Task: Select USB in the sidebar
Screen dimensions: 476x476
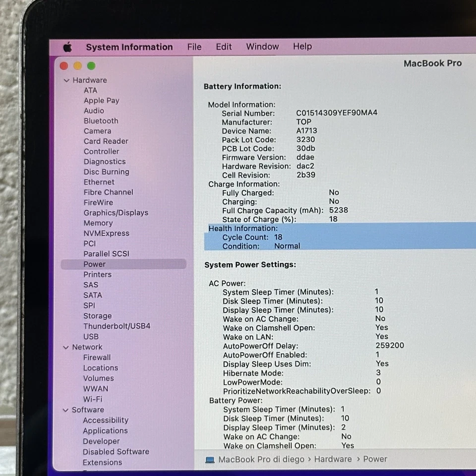Action: pyautogui.click(x=91, y=337)
